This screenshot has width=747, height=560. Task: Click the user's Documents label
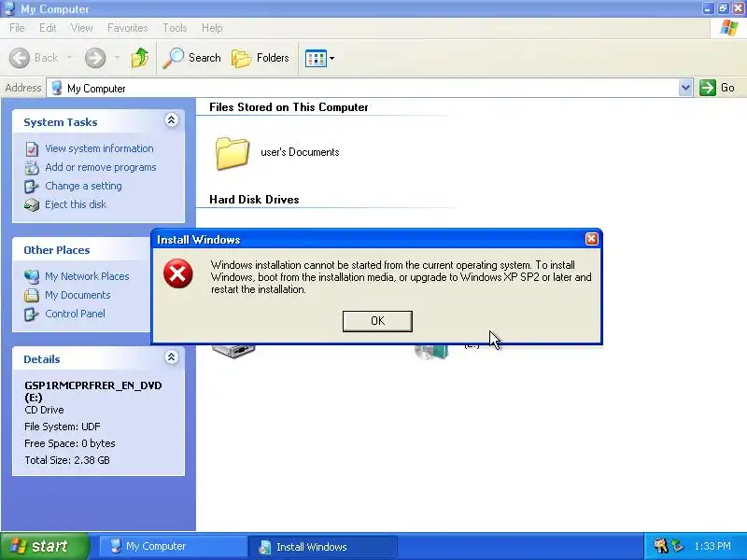300,152
